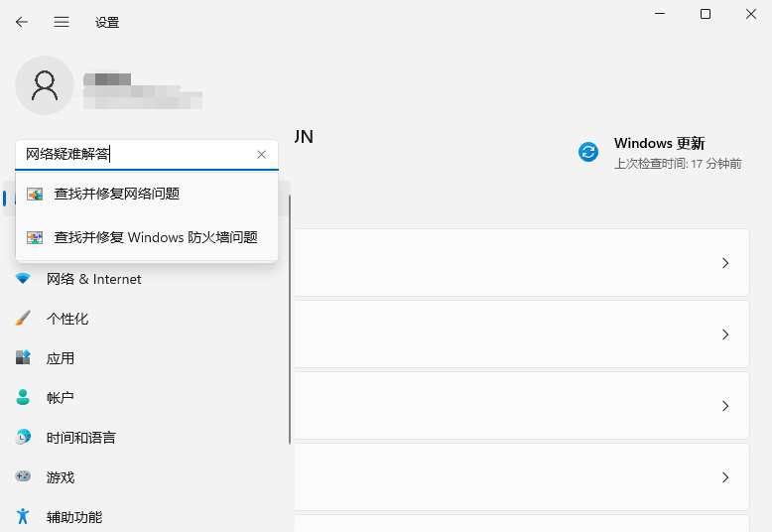772x532 pixels.
Task: Click the sidebar vertical scrollbar
Action: [291, 318]
